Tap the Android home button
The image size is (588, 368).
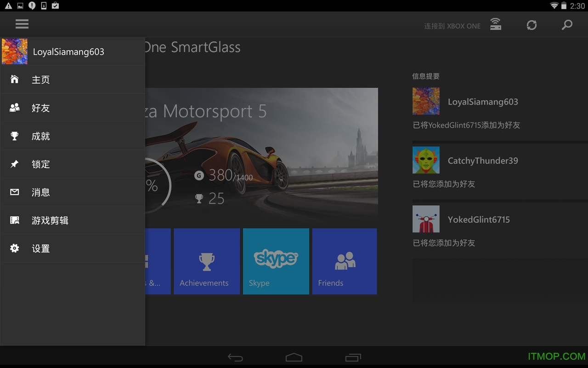[x=294, y=357]
